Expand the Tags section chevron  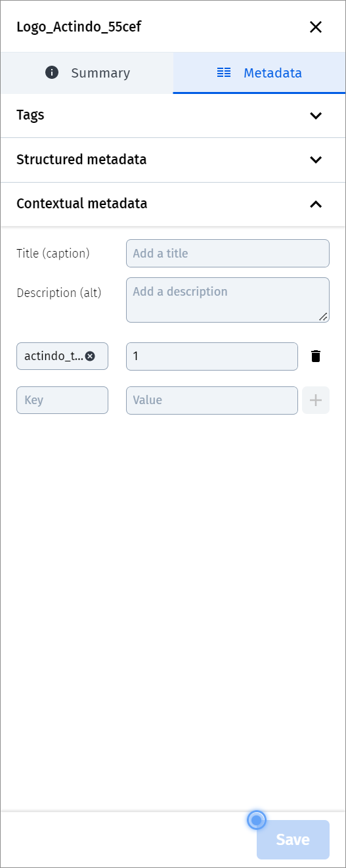tap(316, 116)
